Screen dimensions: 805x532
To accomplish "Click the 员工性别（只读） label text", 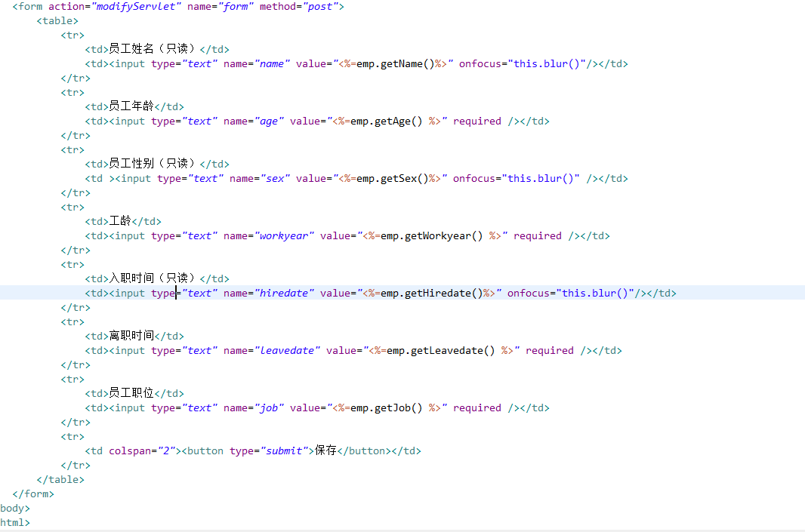I will coord(152,164).
